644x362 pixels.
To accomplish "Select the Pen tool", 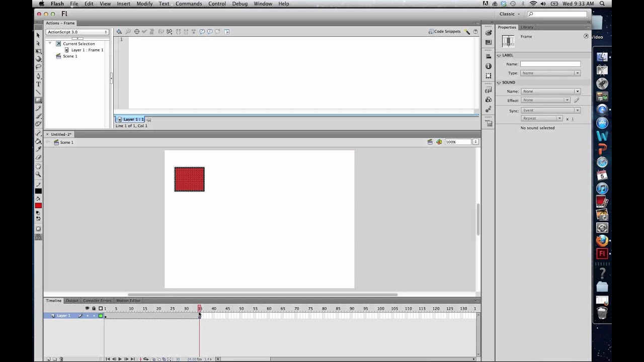I will click(x=38, y=76).
